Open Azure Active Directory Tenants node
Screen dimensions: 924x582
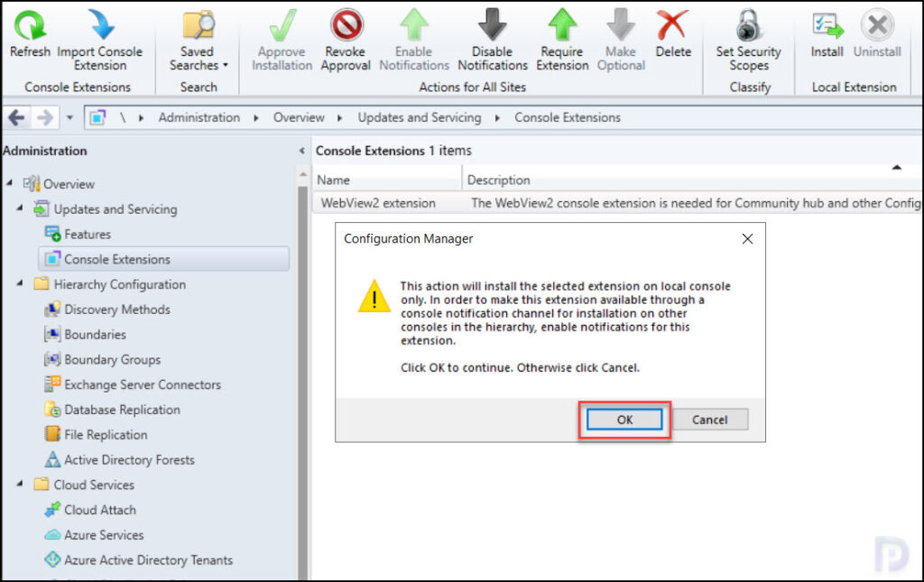click(148, 560)
